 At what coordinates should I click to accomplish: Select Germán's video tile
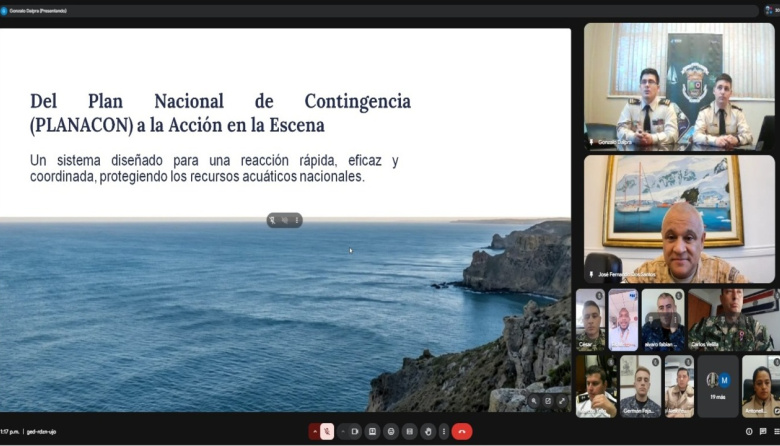coord(640,386)
